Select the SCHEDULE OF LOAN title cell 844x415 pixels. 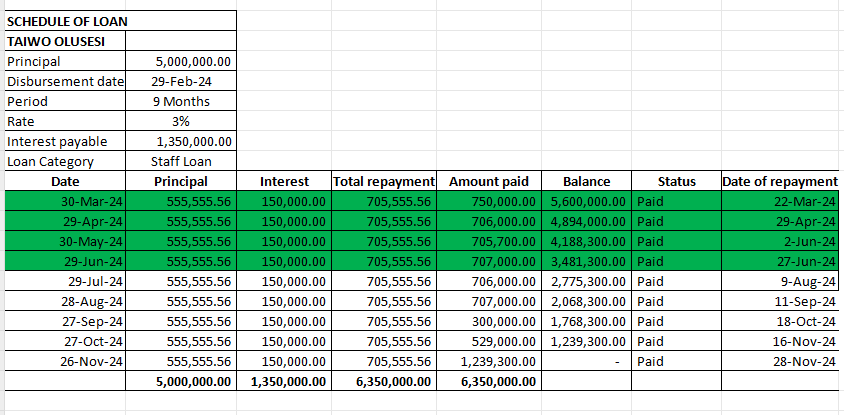coord(67,21)
